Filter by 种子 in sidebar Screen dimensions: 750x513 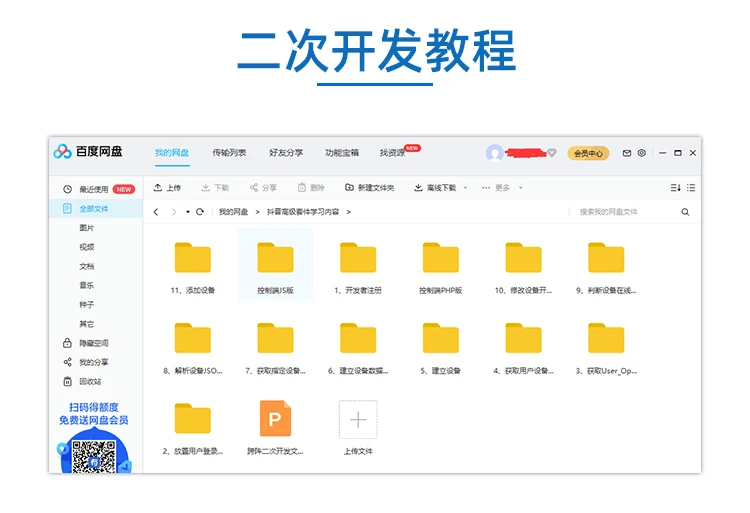(x=87, y=305)
